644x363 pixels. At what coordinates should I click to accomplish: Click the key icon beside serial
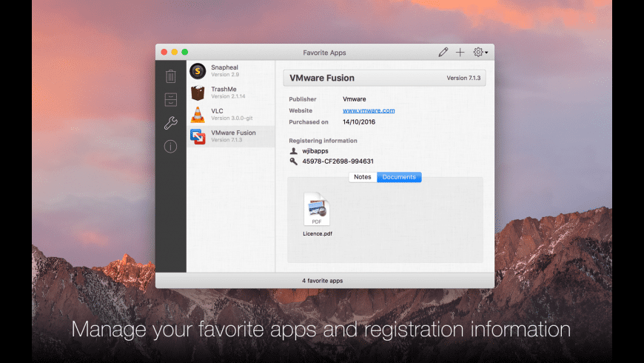pyautogui.click(x=293, y=161)
